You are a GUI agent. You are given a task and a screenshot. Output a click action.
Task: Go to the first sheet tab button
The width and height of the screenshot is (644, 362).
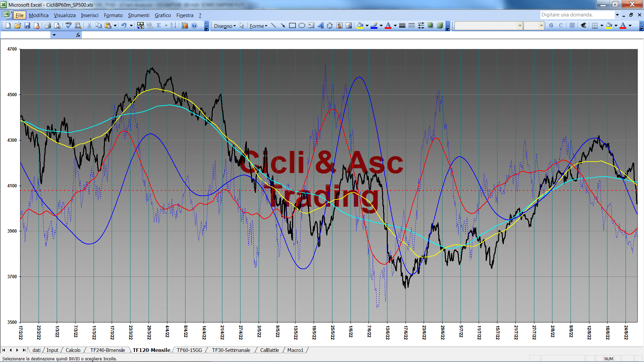(x=4, y=350)
